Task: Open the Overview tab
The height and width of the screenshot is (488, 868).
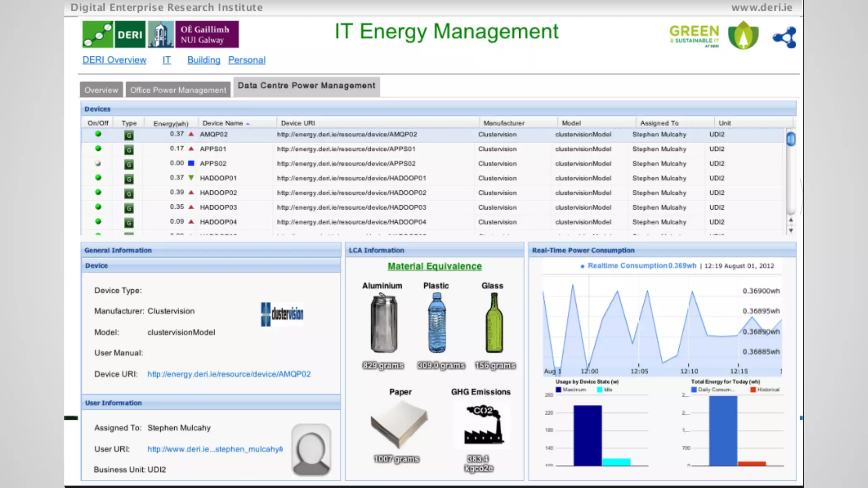Action: click(x=101, y=90)
